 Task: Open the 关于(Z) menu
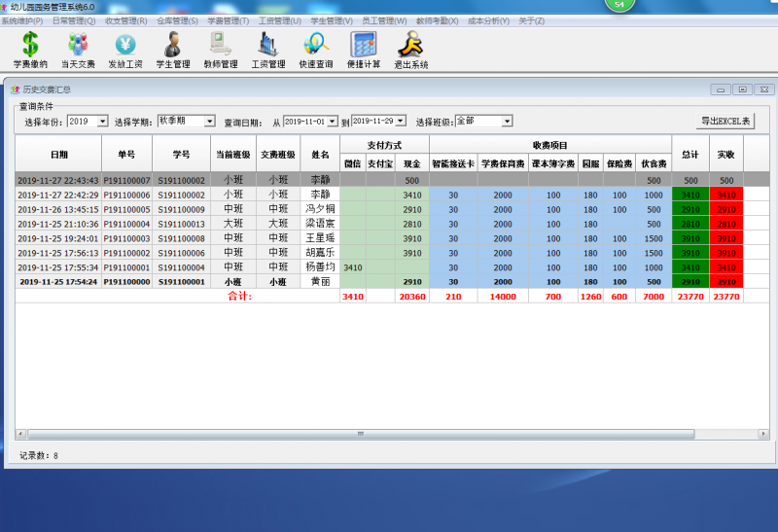531,20
